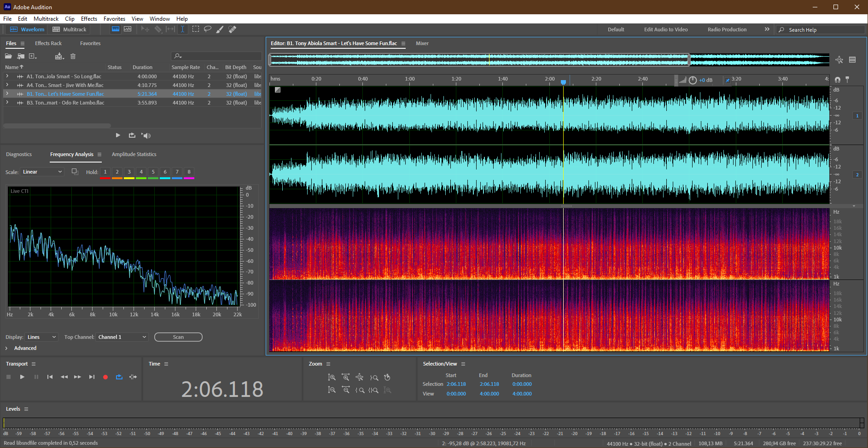Screen dimensions: 868x448
Task: Open the Multitrack menu
Action: pos(46,19)
